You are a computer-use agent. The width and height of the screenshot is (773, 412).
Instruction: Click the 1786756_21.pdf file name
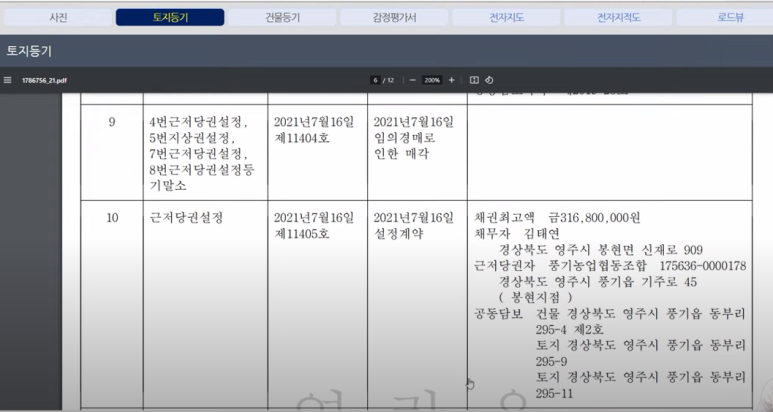(x=44, y=80)
